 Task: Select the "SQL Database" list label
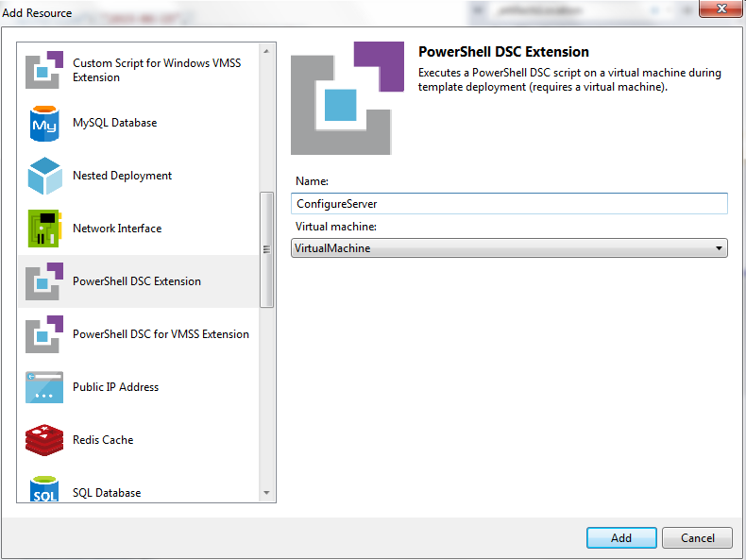pyautogui.click(x=107, y=492)
